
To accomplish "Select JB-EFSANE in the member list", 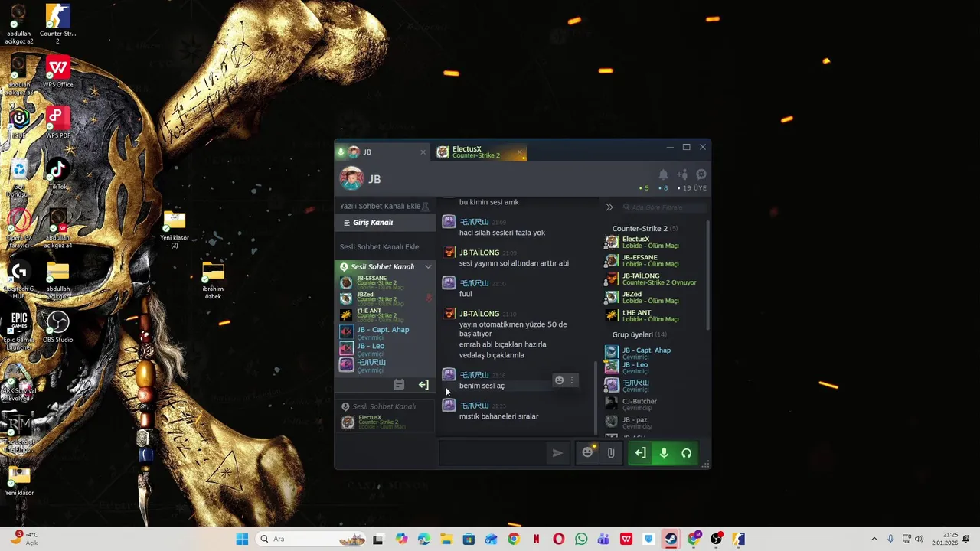I will click(x=653, y=261).
